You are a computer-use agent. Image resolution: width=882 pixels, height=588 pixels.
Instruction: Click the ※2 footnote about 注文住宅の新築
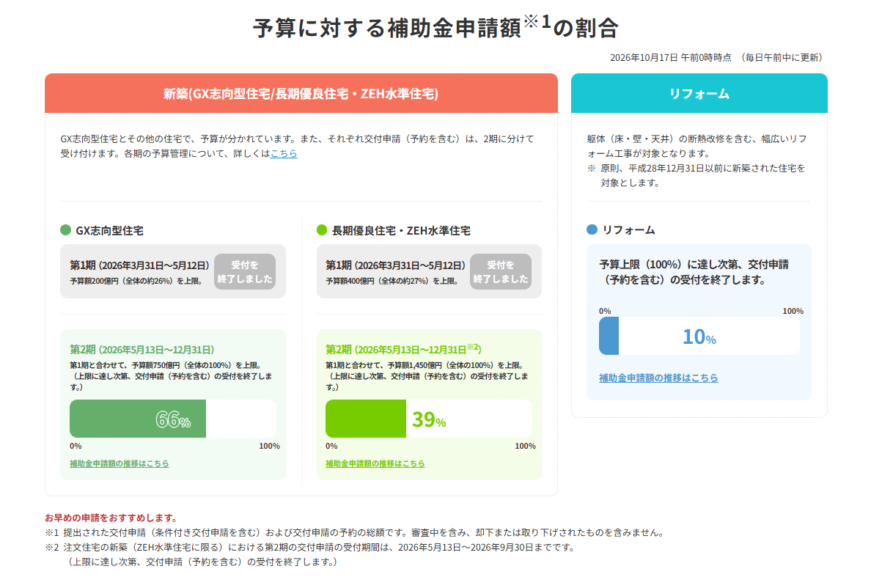tap(310, 554)
